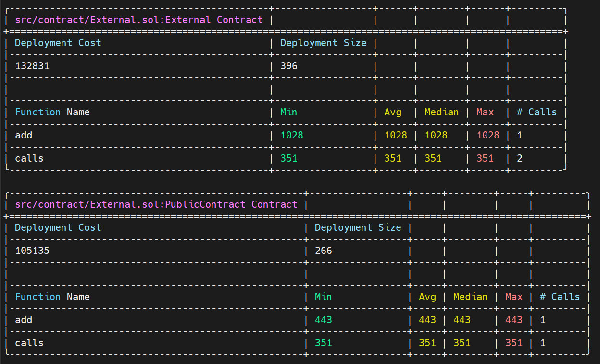The height and width of the screenshot is (364, 600).
Task: Select Max value 351 in PublicContract calls row
Action: [x=514, y=343]
